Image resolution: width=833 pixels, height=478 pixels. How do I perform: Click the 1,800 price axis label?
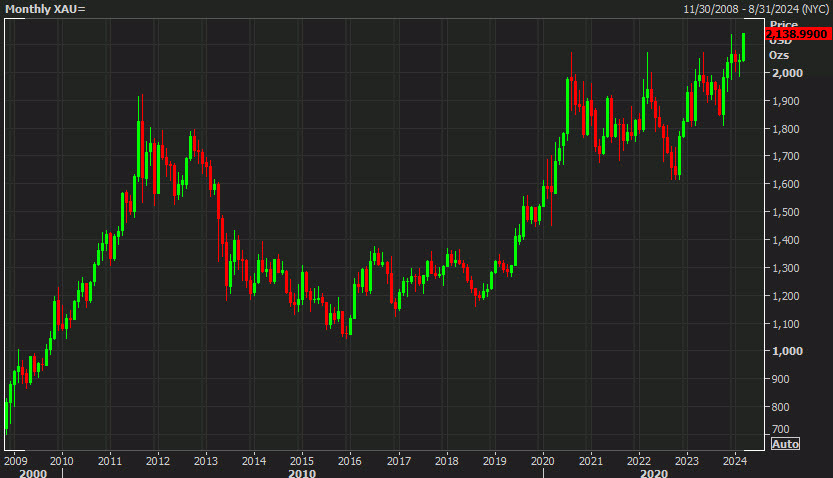786,129
